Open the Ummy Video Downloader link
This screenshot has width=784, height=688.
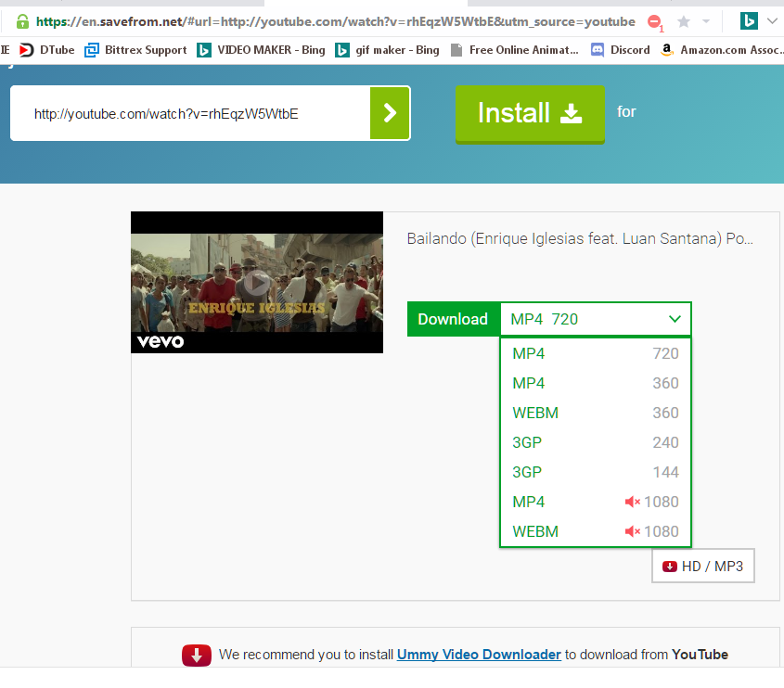tap(479, 655)
